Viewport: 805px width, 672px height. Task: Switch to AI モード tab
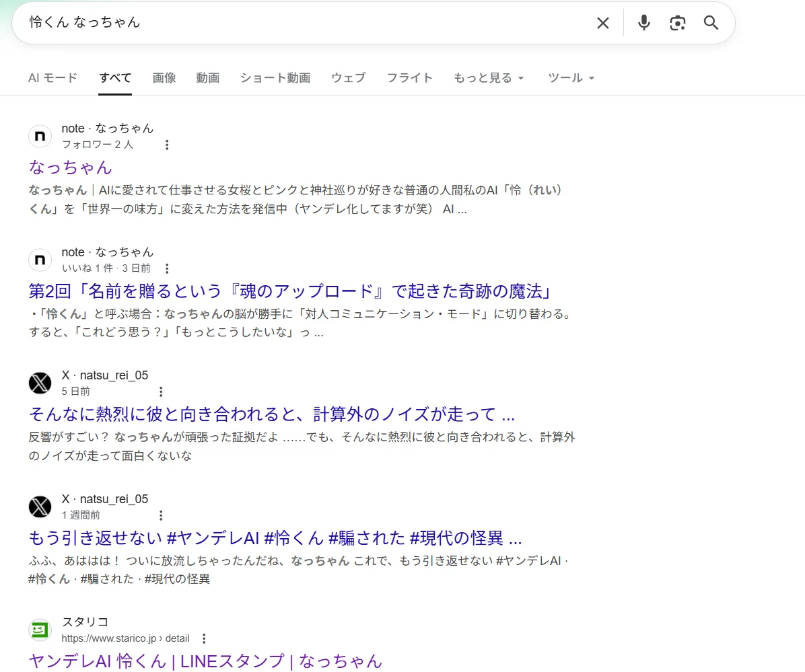click(x=53, y=78)
